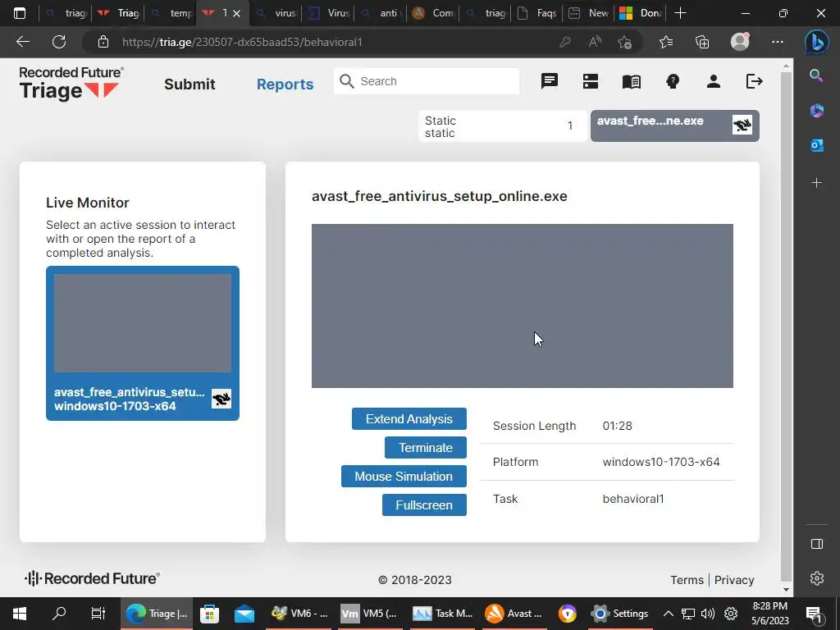Open the Terms link
Image resolution: width=840 pixels, height=630 pixels.
point(687,580)
